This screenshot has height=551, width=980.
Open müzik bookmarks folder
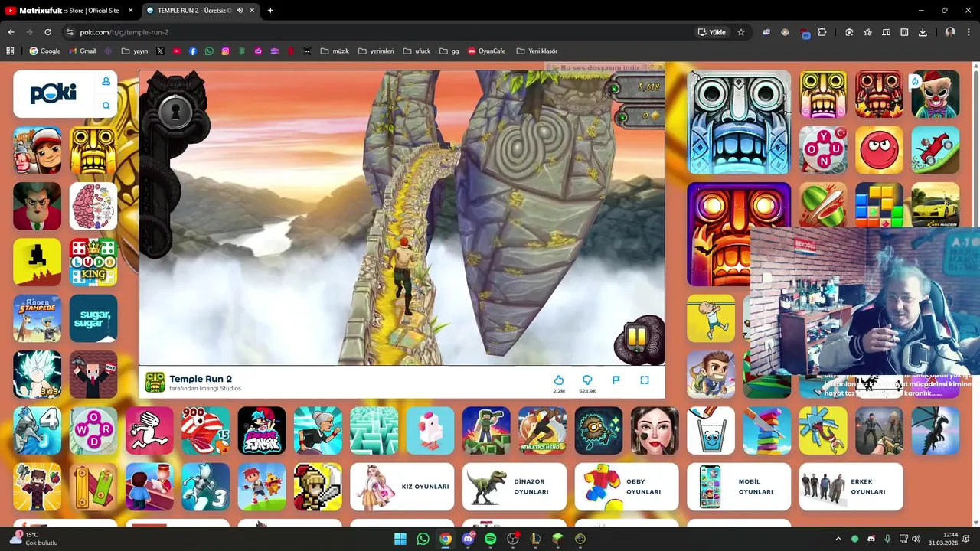coord(335,51)
